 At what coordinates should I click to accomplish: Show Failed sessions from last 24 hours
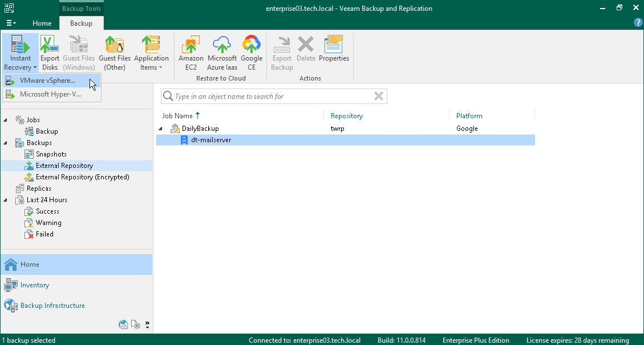(44, 234)
